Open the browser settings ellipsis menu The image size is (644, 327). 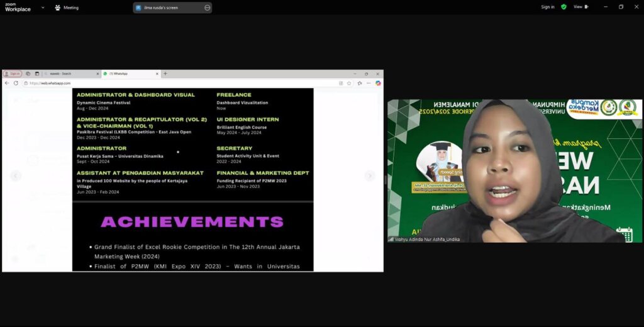click(369, 83)
